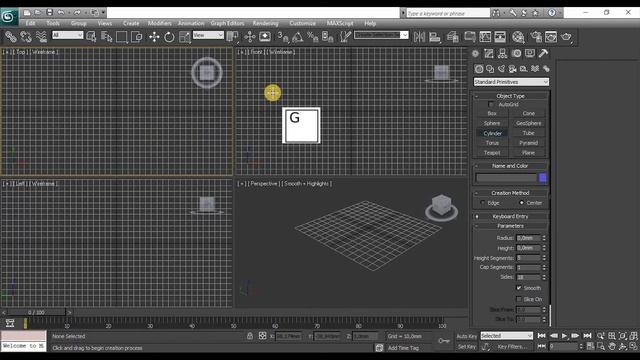The height and width of the screenshot is (360, 640).
Task: Click the Mirror tool icon
Action: [x=419, y=37]
